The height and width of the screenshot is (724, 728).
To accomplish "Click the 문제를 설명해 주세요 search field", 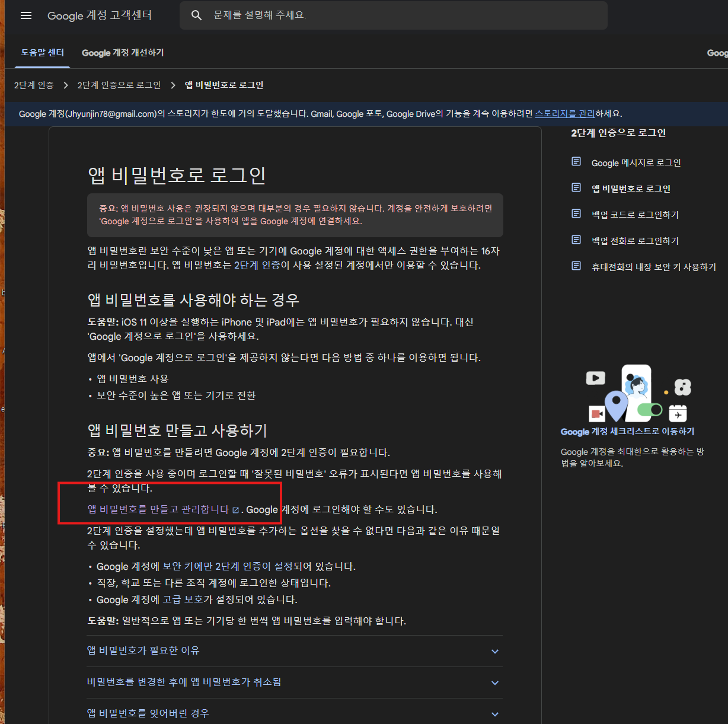I will pyautogui.click(x=394, y=15).
